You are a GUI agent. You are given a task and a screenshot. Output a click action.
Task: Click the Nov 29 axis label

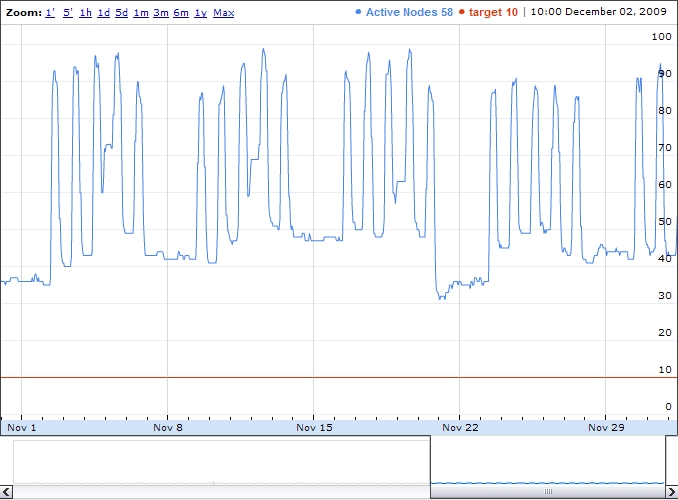[606, 428]
